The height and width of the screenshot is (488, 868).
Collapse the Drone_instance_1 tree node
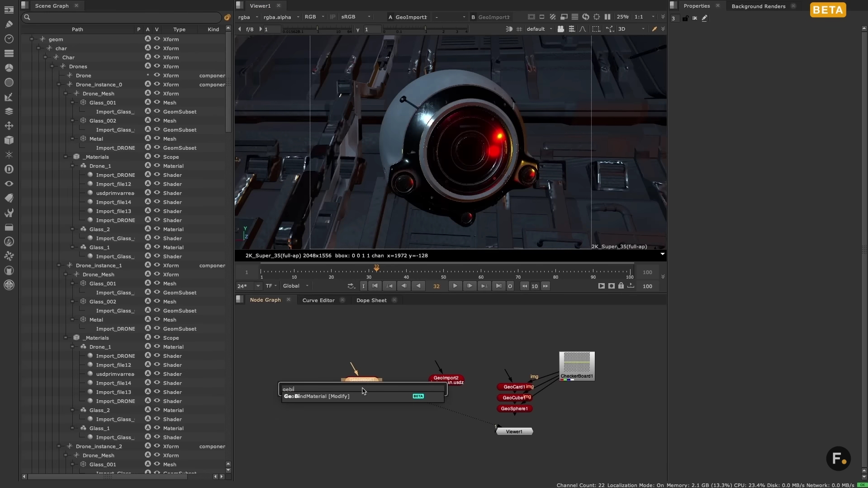pos(59,265)
